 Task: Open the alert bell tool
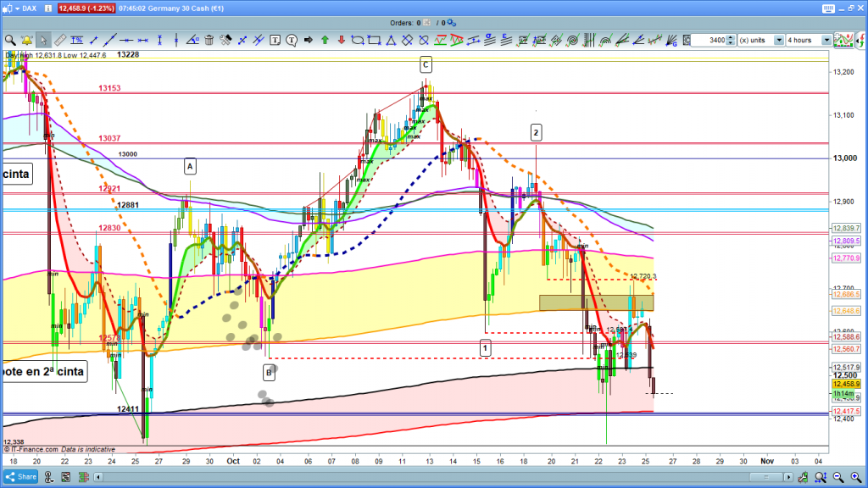point(26,40)
